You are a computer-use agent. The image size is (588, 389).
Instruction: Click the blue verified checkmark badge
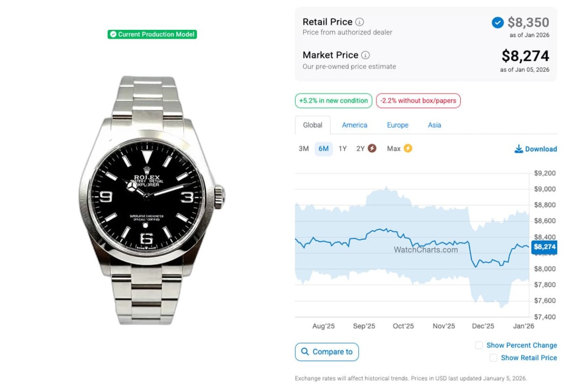(x=497, y=23)
